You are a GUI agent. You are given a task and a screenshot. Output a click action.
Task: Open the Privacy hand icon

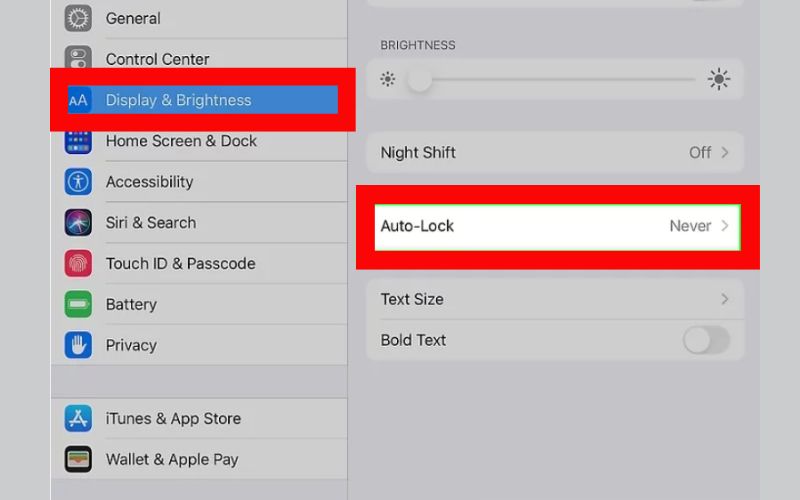pos(78,345)
